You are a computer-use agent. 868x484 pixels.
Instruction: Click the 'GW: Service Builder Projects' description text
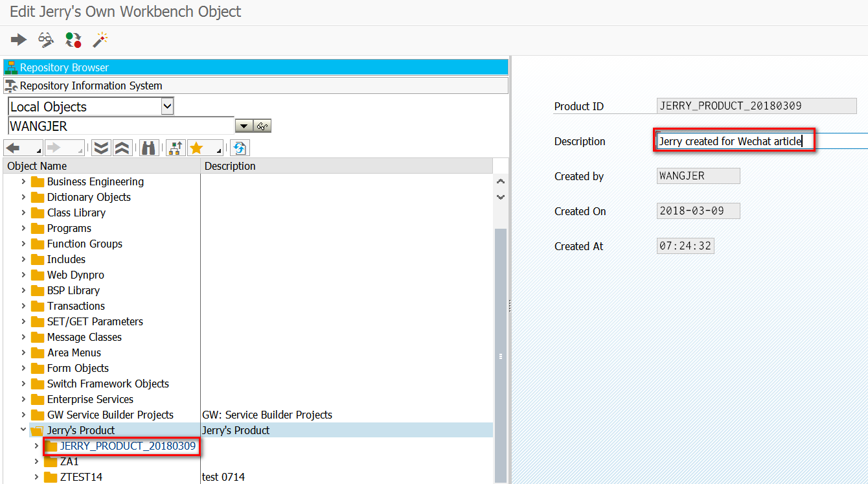[x=267, y=415]
